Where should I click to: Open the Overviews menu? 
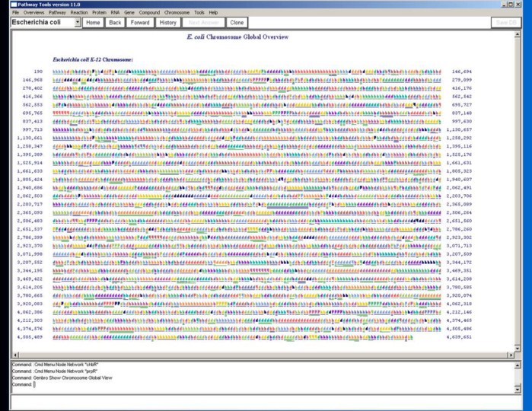tap(33, 13)
